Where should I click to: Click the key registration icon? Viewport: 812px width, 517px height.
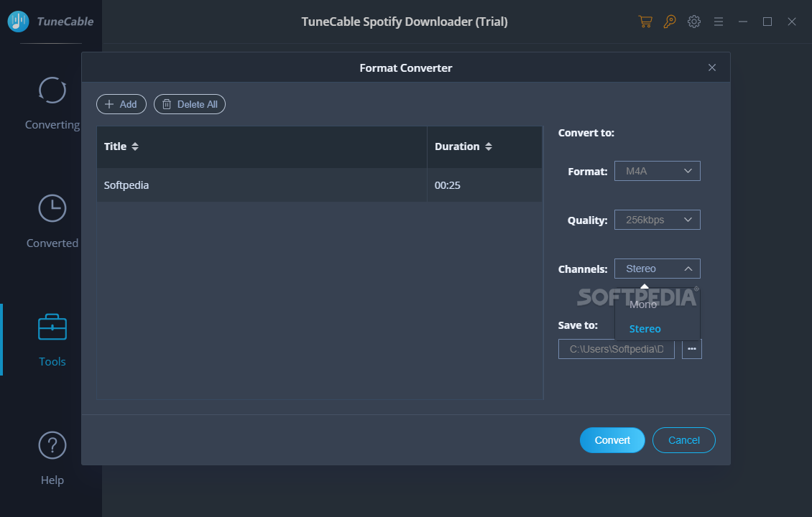670,22
